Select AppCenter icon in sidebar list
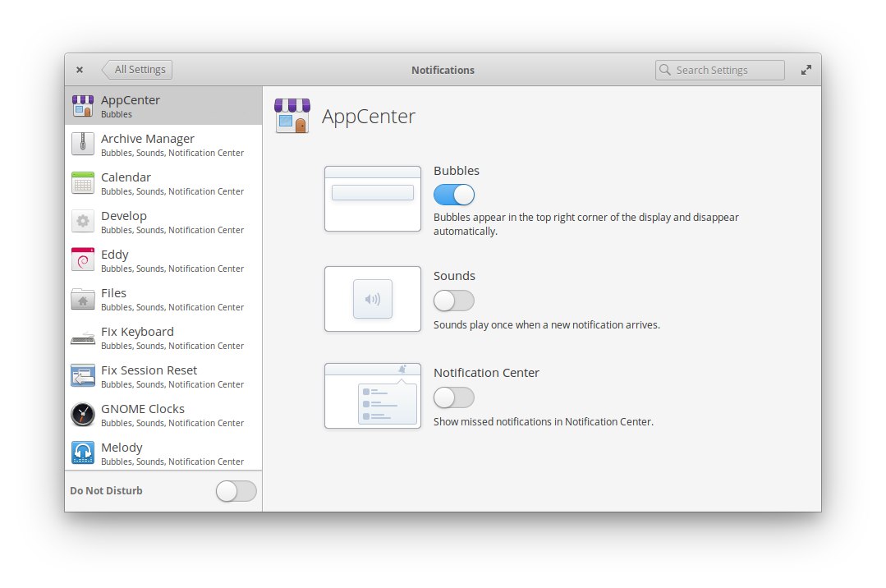886x588 pixels. coord(82,106)
